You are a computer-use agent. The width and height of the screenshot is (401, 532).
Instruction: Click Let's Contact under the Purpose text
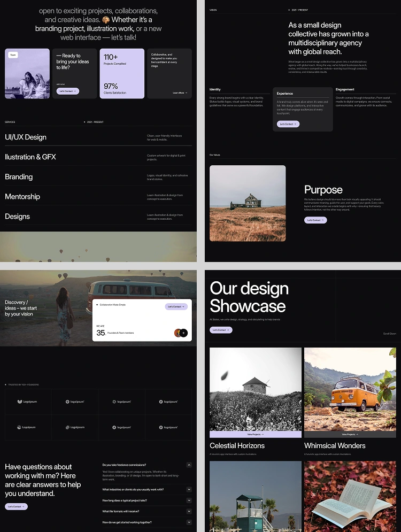[315, 220]
